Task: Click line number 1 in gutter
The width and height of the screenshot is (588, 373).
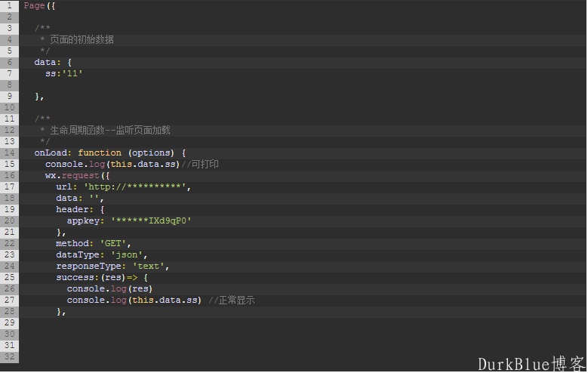Action: (x=9, y=5)
